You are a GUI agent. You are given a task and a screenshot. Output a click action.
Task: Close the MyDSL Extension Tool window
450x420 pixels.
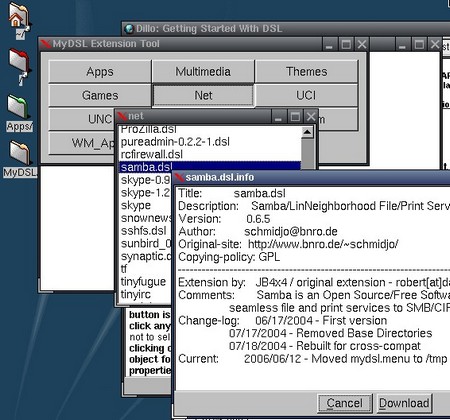[x=362, y=44]
